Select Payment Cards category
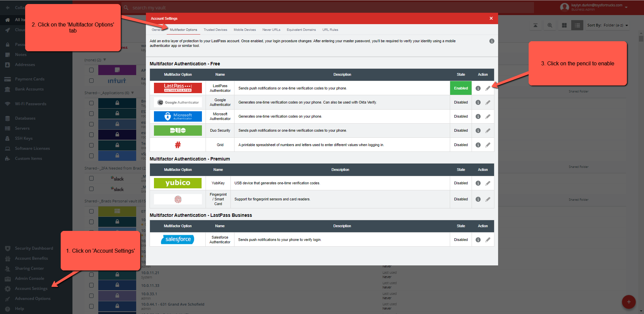Image resolution: width=644 pixels, height=314 pixels. [x=30, y=79]
